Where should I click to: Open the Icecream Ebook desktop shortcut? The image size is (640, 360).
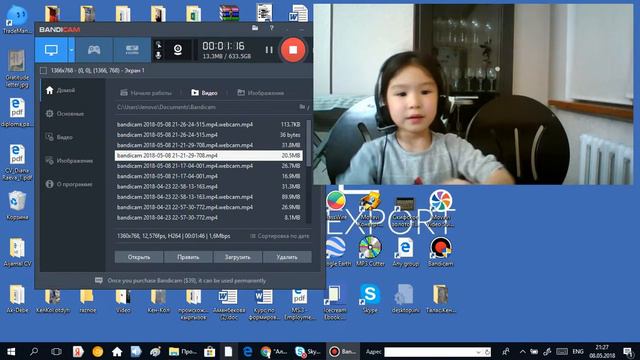tap(335, 302)
